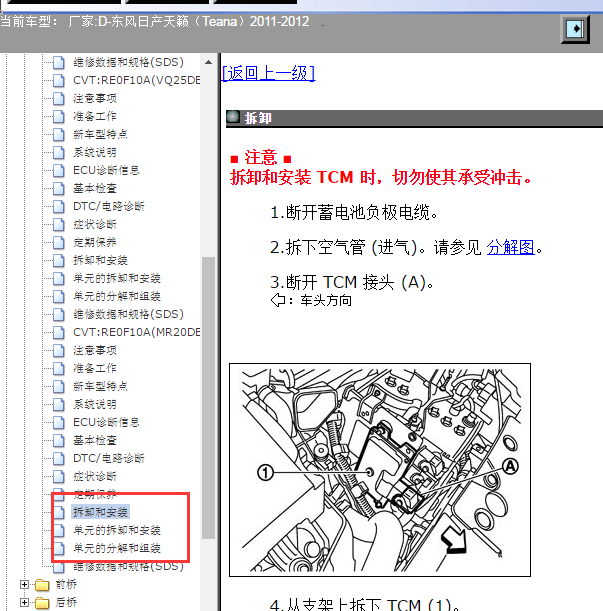Click the TCM removal diagram image

coord(380,470)
